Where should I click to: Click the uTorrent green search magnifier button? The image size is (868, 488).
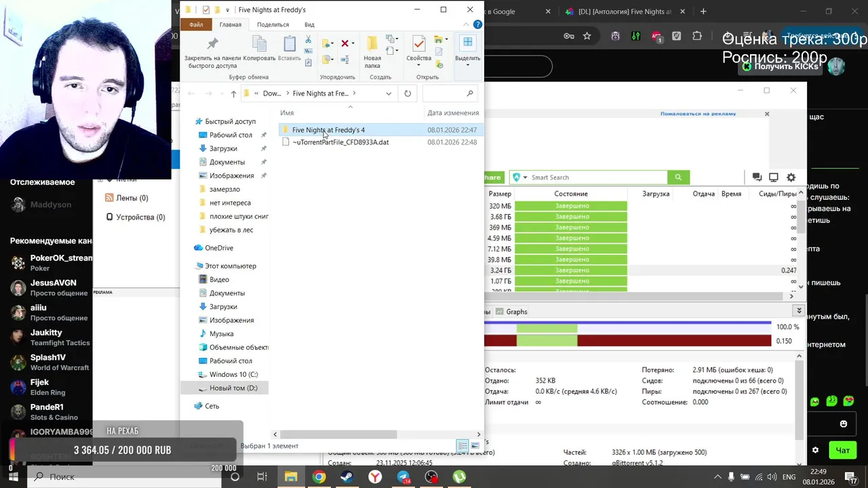678,178
